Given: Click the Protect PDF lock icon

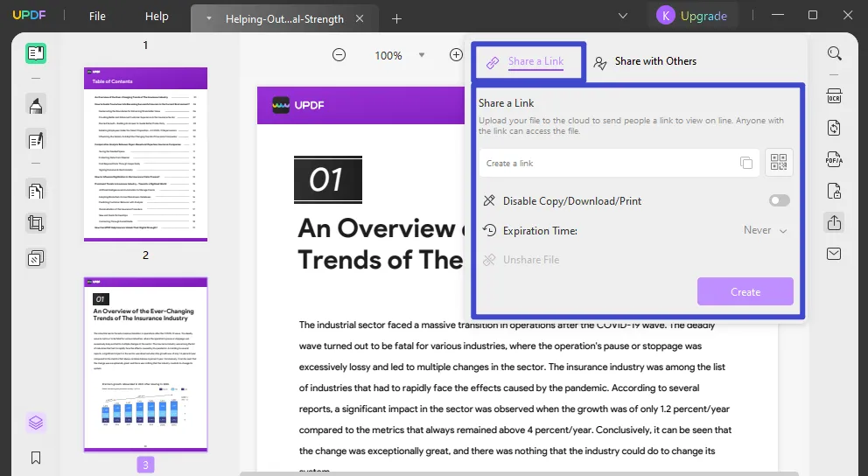Looking at the screenshot, I should pos(834,191).
